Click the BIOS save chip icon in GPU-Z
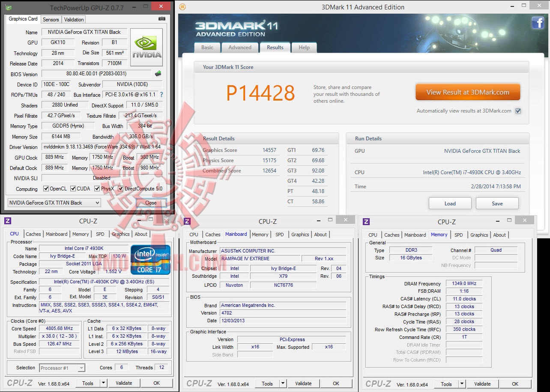 pyautogui.click(x=158, y=74)
